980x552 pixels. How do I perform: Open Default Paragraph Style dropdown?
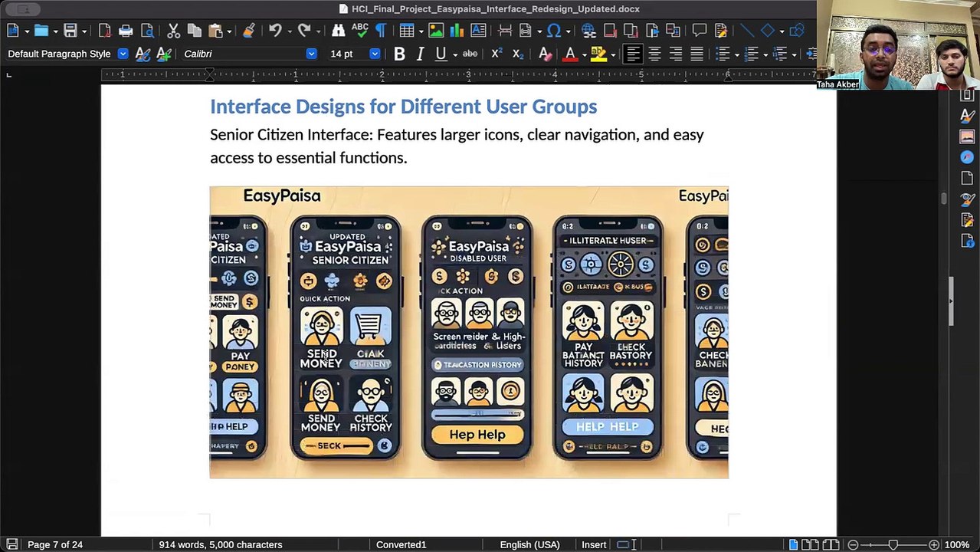pyautogui.click(x=123, y=54)
